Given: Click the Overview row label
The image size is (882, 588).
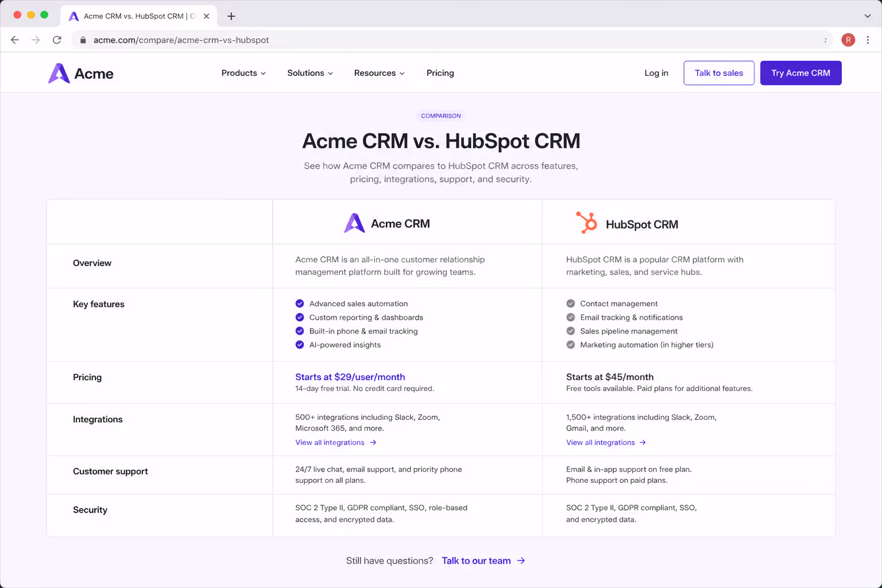Looking at the screenshot, I should (92, 263).
